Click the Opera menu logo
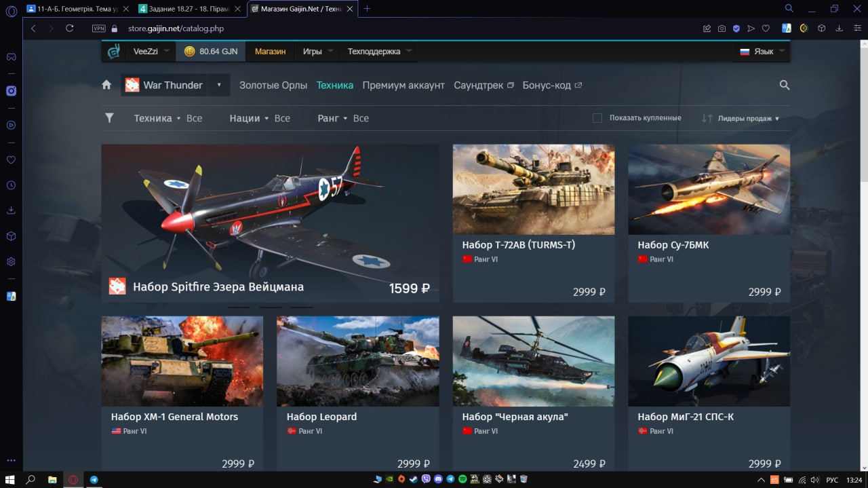Viewport: 868px width, 488px height. coord(11,11)
